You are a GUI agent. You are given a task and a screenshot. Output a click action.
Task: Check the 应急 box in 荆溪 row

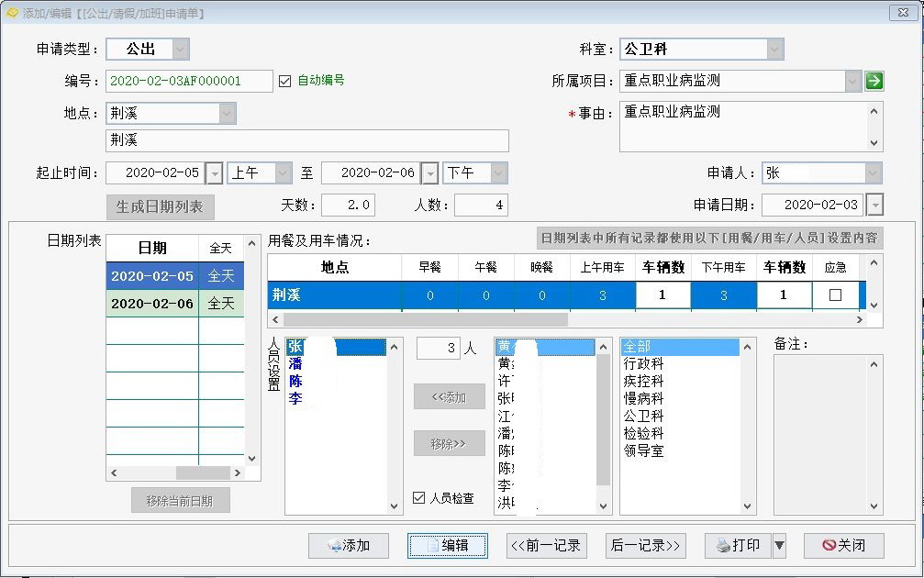click(x=835, y=295)
